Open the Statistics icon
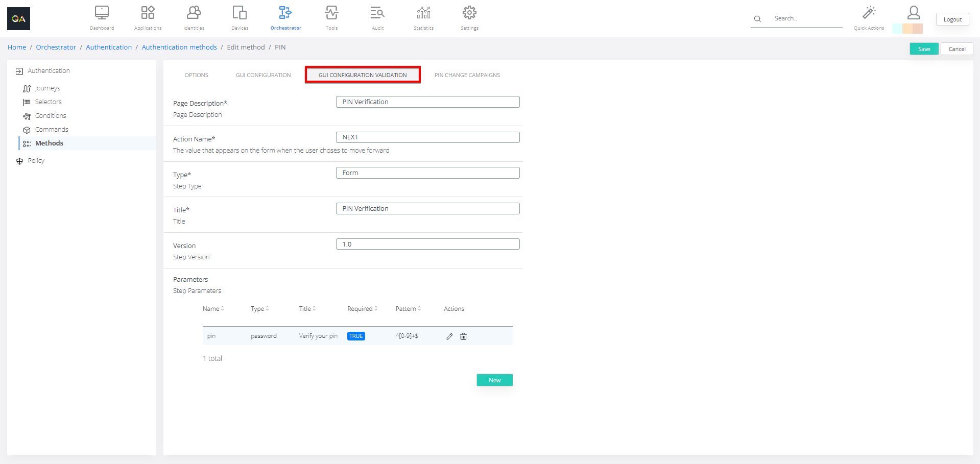The height and width of the screenshot is (464, 980). click(423, 13)
